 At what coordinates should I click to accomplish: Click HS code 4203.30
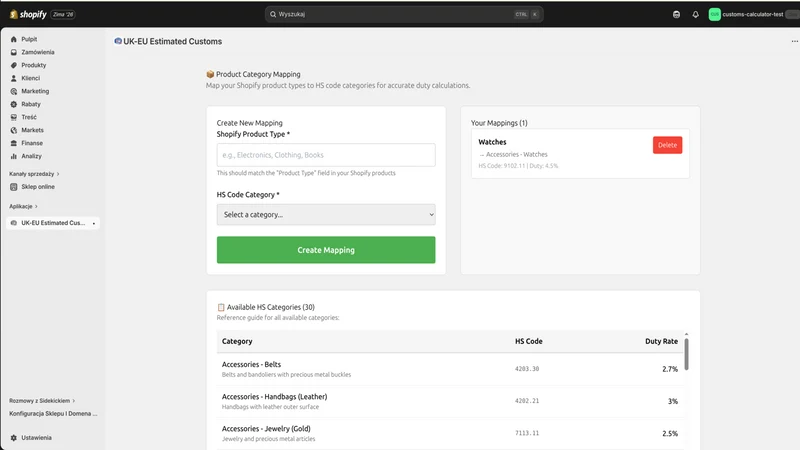[527, 369]
